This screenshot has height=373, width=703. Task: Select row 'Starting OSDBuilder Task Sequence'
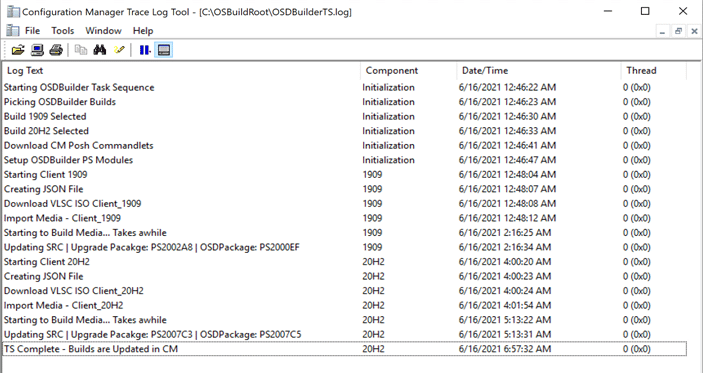344,87
